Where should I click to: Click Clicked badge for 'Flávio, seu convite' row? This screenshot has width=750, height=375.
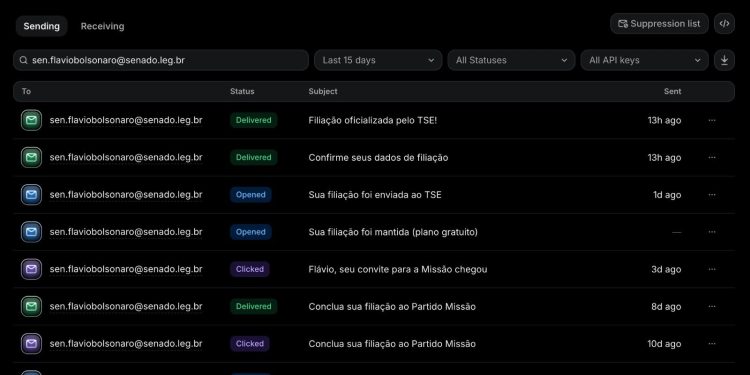[250, 269]
